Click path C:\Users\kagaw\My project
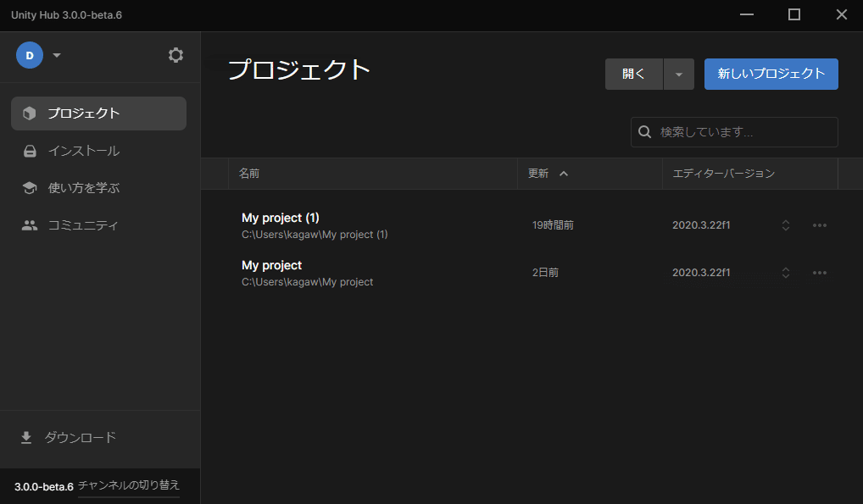 tap(307, 282)
